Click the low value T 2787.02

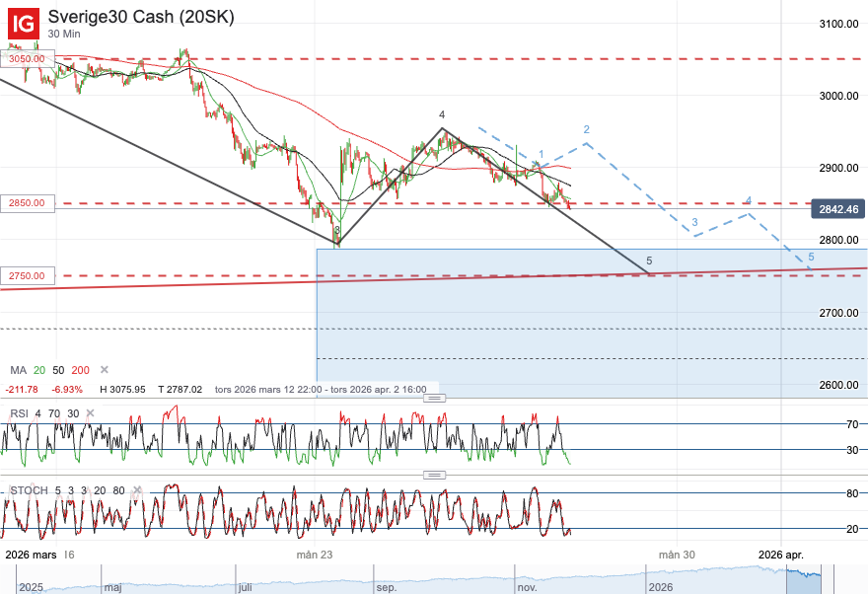click(180, 389)
